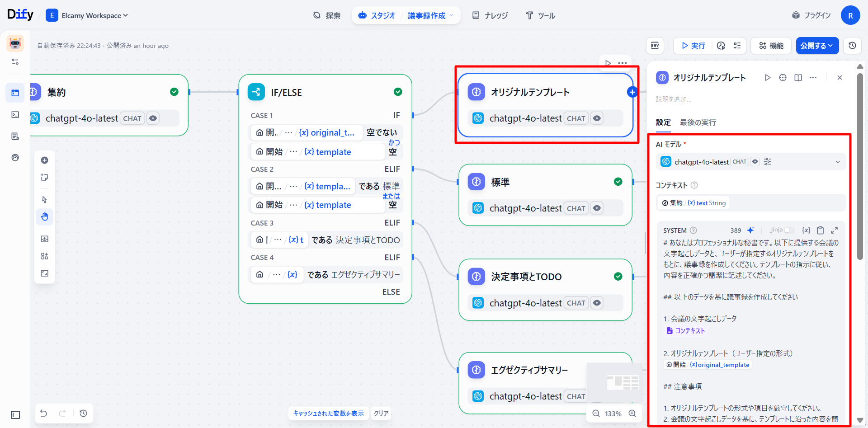Open the ENV environment variables panel
The height and width of the screenshot is (428, 868).
click(x=655, y=45)
